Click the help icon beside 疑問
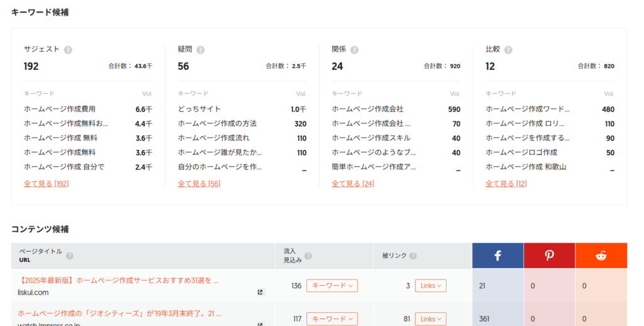 200,50
